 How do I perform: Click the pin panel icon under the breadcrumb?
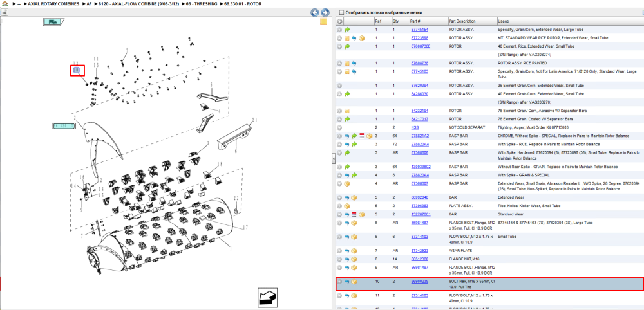5,12
